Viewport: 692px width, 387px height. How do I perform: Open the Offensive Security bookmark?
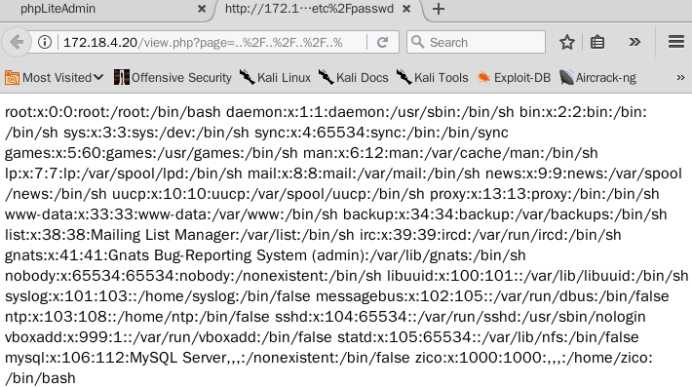click(173, 78)
